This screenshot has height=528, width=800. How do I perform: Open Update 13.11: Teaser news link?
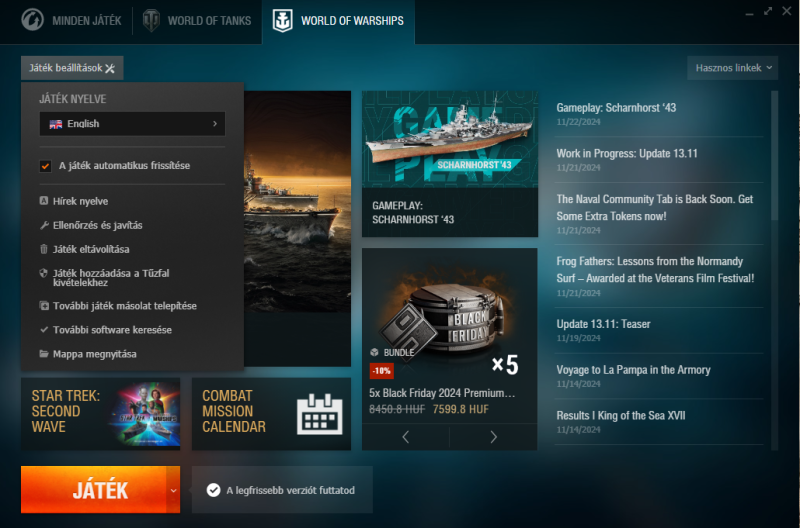tap(603, 324)
